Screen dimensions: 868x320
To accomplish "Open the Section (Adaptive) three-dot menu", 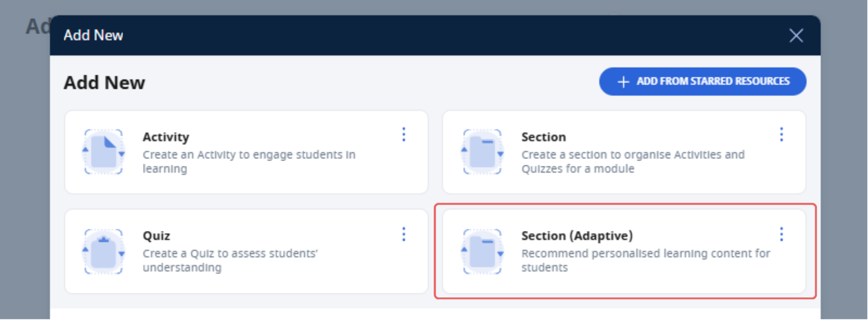I will coord(781,234).
